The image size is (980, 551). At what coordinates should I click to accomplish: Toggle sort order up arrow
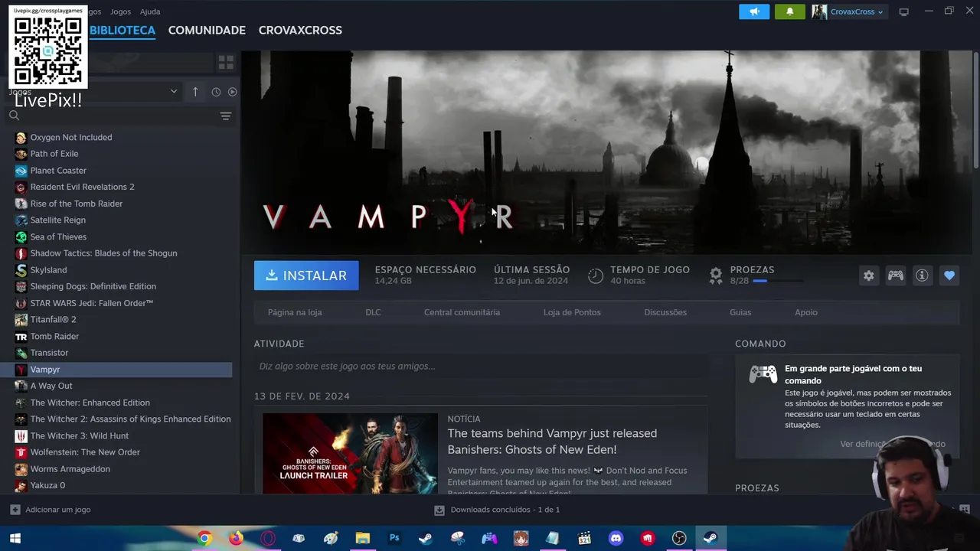coord(195,92)
